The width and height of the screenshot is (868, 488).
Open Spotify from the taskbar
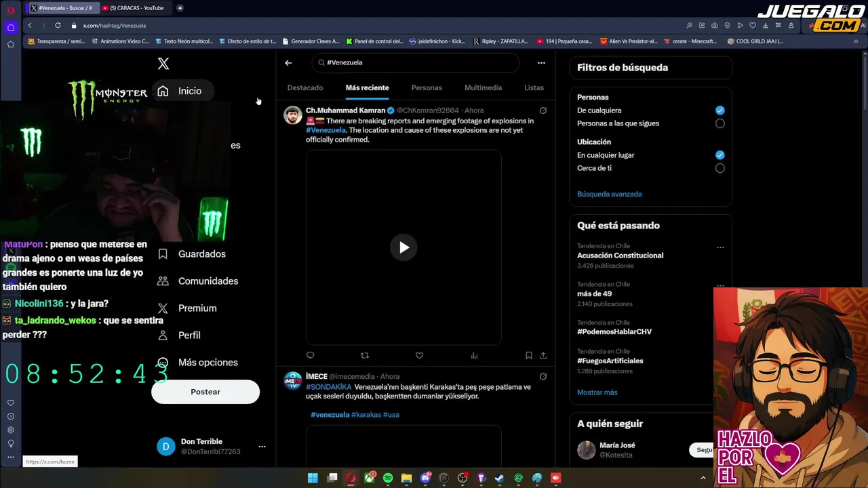[x=388, y=478]
